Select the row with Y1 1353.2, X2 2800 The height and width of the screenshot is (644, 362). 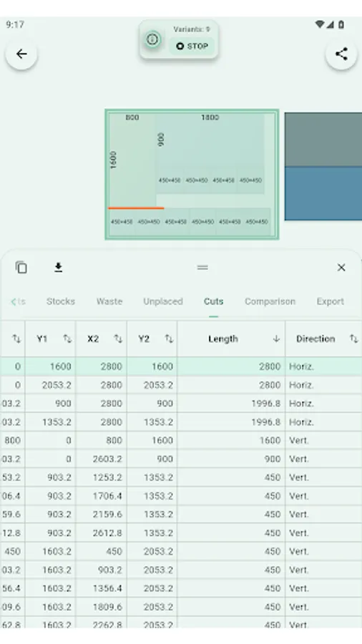coord(181,421)
